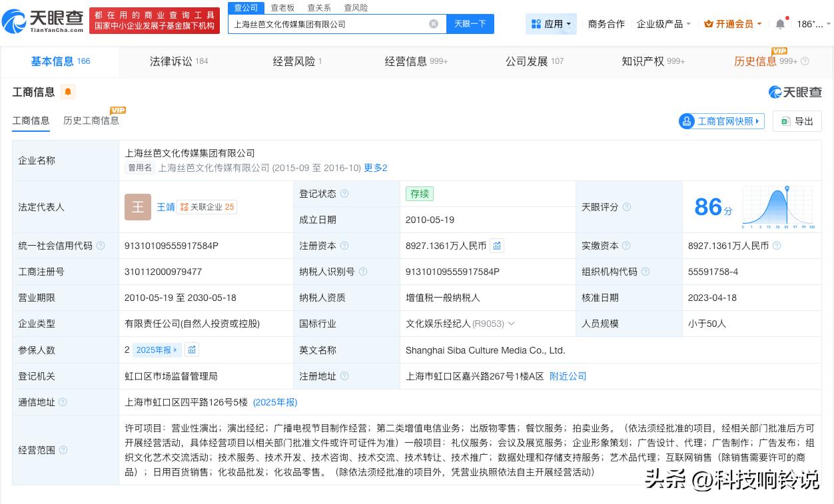Click the 导出 export button
The image size is (834, 504).
point(797,121)
